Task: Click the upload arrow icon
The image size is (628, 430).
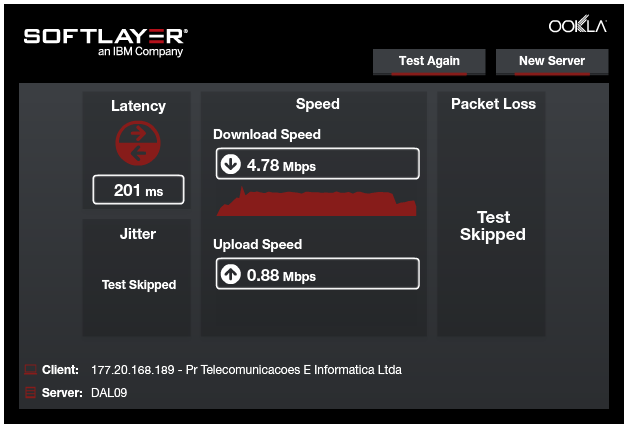Action: [x=231, y=274]
